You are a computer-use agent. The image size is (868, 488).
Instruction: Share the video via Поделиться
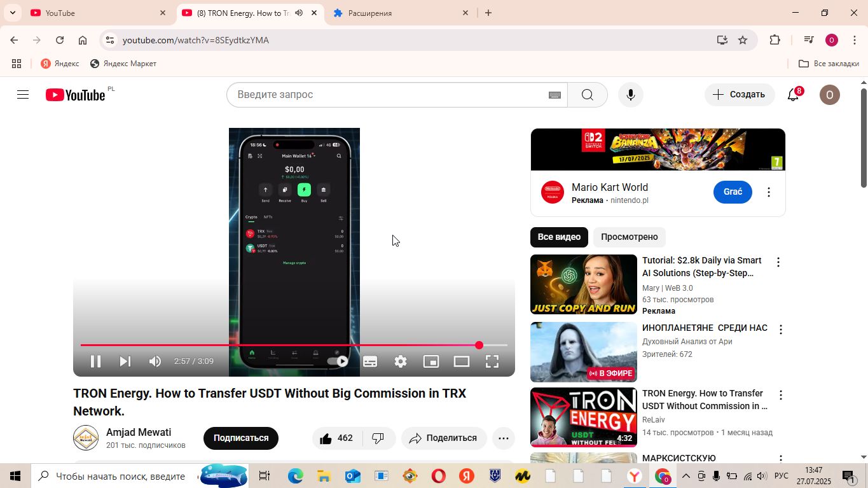[444, 438]
